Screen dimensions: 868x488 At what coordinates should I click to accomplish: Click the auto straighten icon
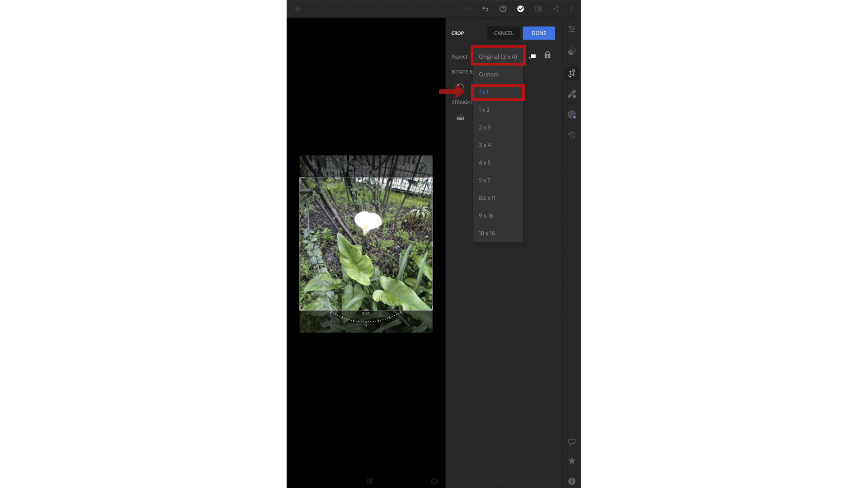point(460,117)
